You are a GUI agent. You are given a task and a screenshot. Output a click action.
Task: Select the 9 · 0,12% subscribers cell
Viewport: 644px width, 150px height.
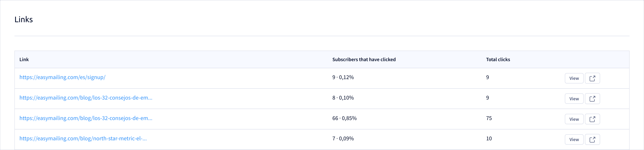(x=343, y=77)
